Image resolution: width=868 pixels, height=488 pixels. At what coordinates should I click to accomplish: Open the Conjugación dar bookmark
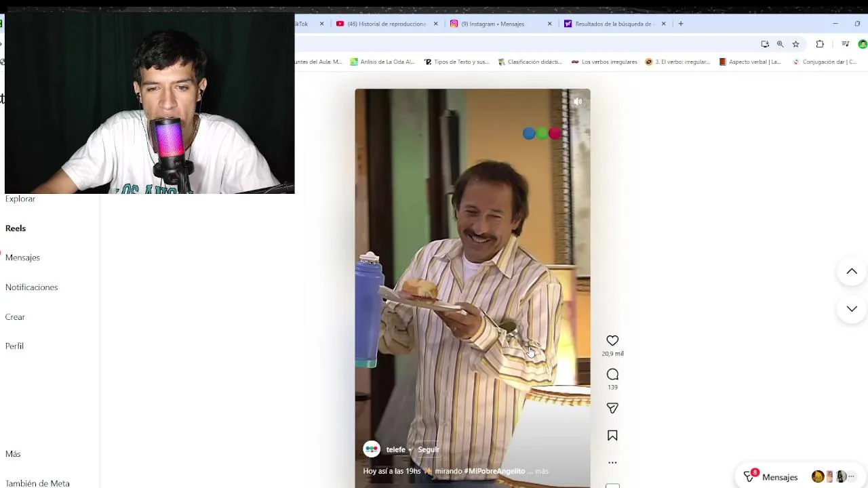tap(825, 62)
